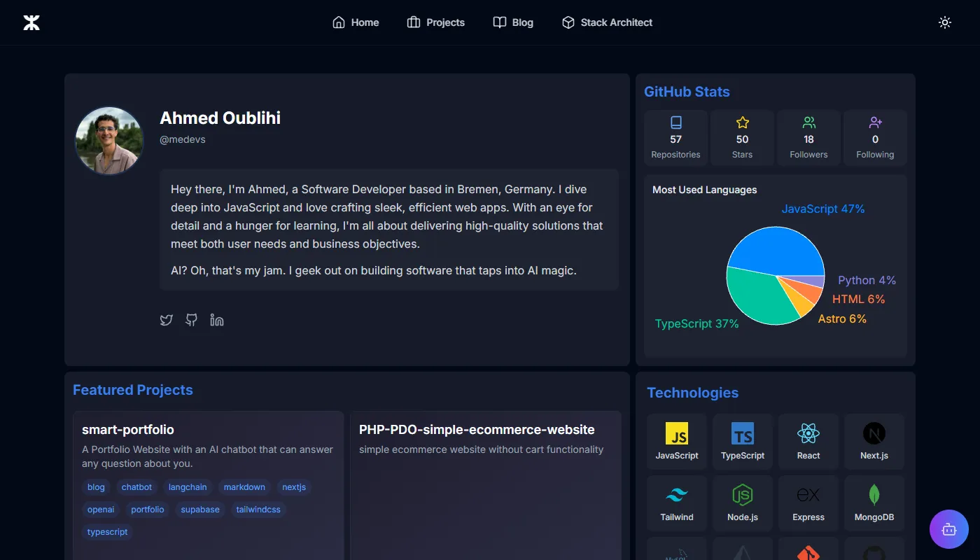This screenshot has width=980, height=560.
Task: Open the smart-portfolio project title
Action: point(128,430)
